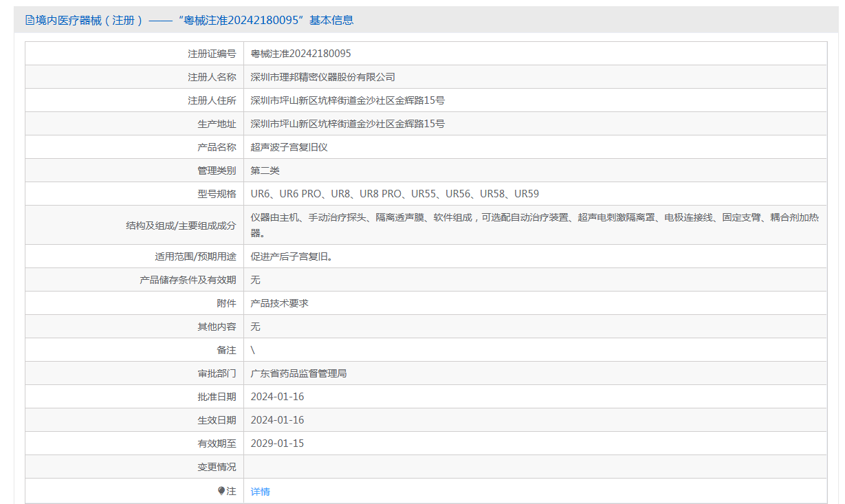The width and height of the screenshot is (845, 504).
Task: Click the 批准日期 label
Action: (217, 397)
